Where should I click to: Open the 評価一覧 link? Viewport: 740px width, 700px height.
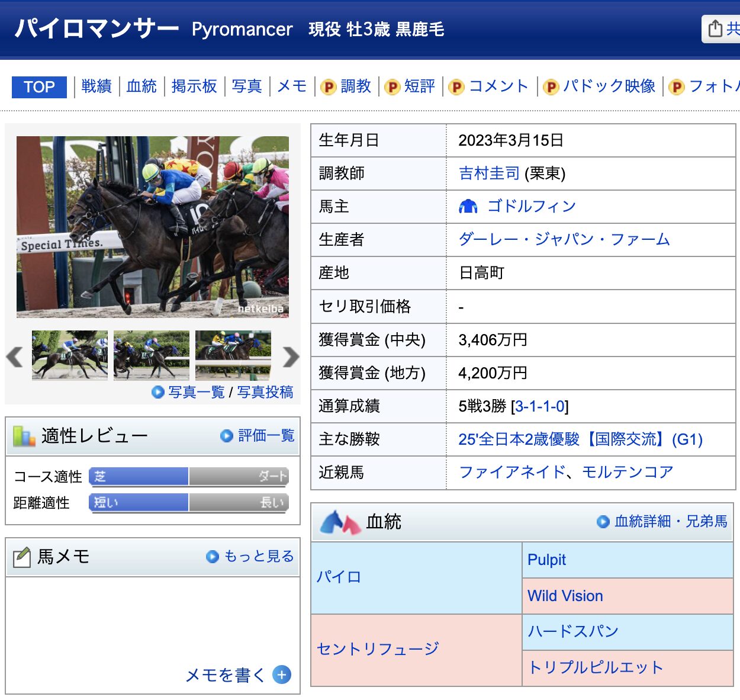[x=266, y=436]
